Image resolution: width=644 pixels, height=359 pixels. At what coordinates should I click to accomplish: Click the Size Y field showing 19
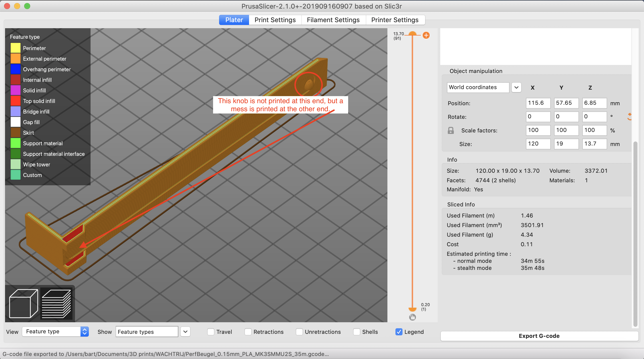pos(566,144)
